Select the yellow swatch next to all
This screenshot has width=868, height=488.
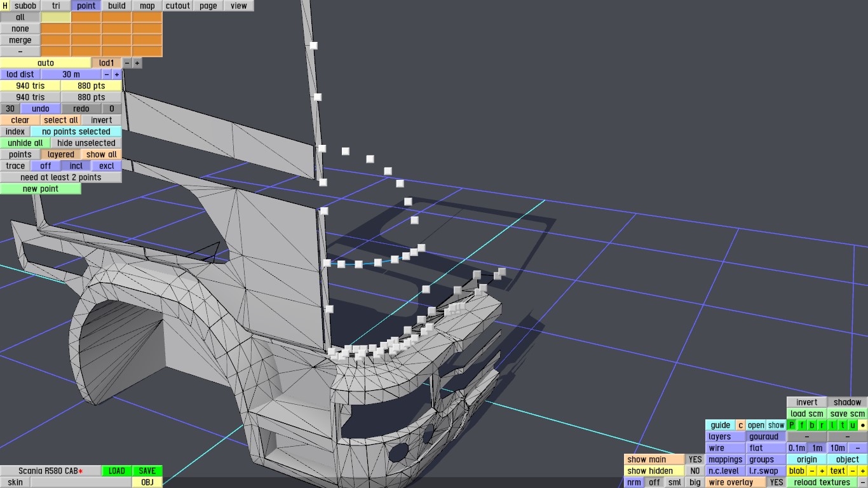[56, 17]
